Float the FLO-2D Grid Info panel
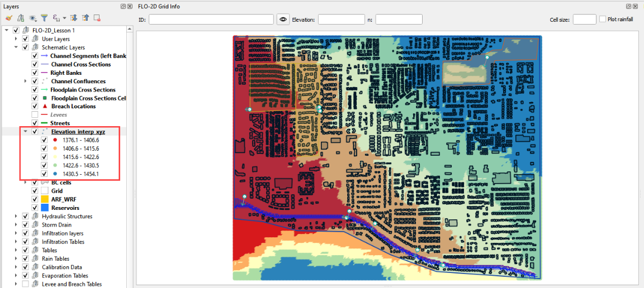Screen dimensions: 644x288 pyautogui.click(x=628, y=6)
